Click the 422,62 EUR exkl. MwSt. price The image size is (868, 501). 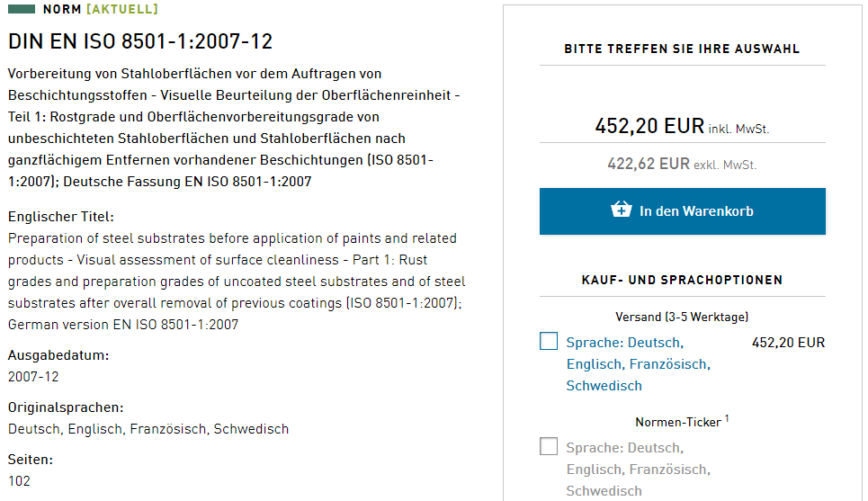[x=682, y=164]
